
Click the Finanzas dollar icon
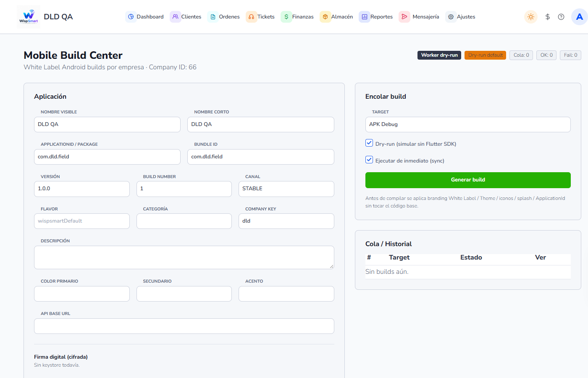coord(286,17)
